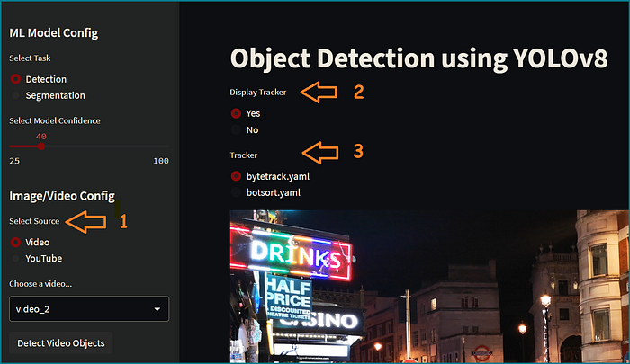This screenshot has width=630, height=364.
Task: Open the Choose a video dropdown
Action: [x=89, y=309]
